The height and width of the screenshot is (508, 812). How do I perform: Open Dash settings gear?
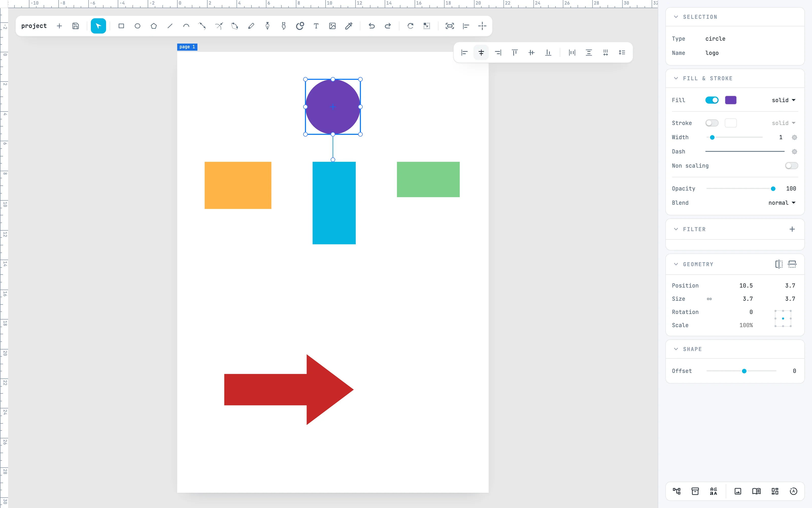(794, 152)
